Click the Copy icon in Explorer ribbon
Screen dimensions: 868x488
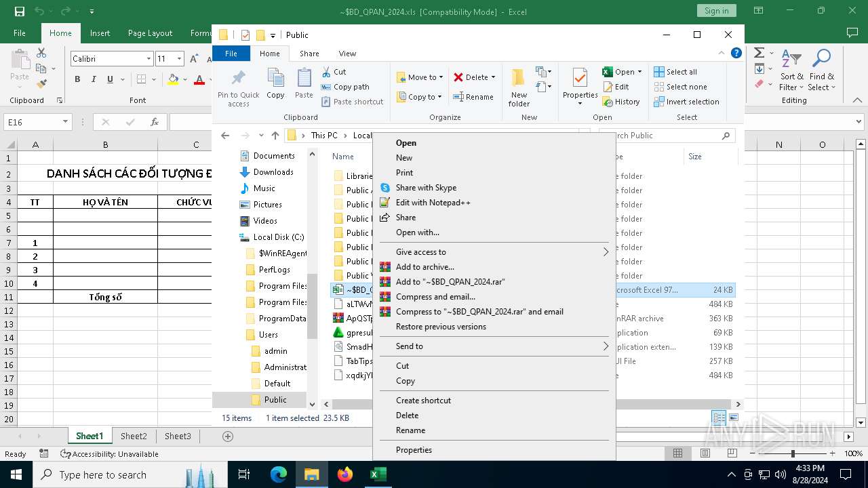tap(275, 78)
